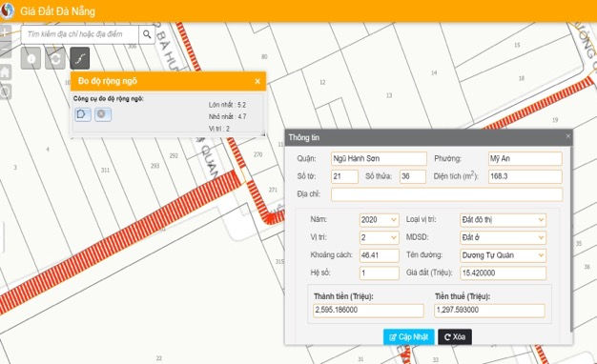
Task: Click the Cập Nhật button
Action: (x=408, y=337)
